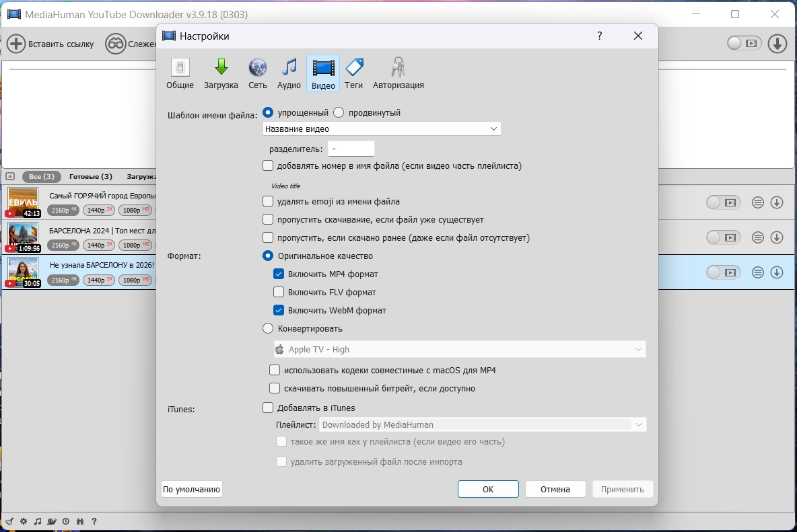Toggle the snail speed limit icon
Screen dimensions: 797x532
[x=52, y=521]
